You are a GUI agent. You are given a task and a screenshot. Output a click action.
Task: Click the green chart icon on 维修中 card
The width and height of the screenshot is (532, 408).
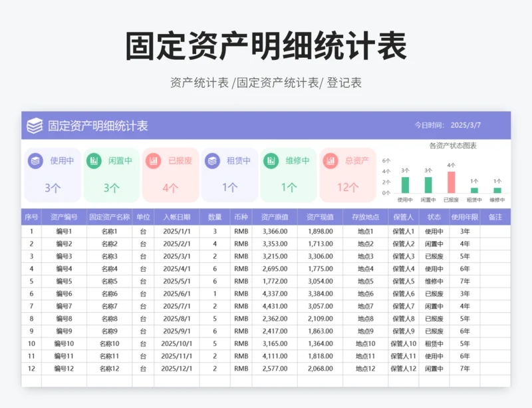pyautogui.click(x=271, y=160)
